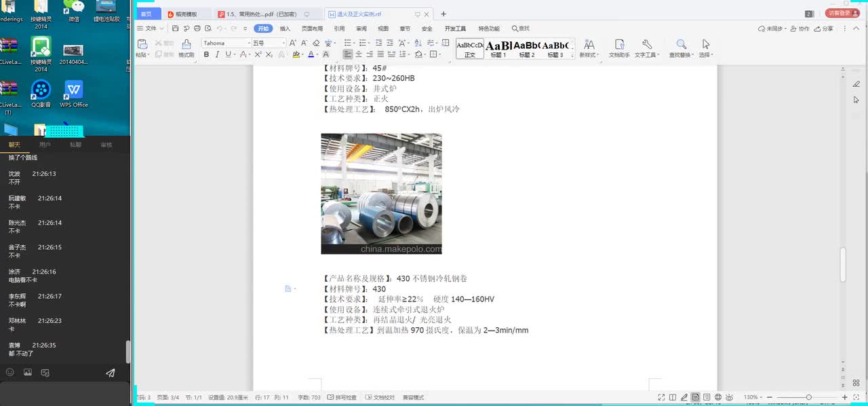The height and width of the screenshot is (406, 868).
Task: Toggle justify alignment button
Action: [380, 54]
